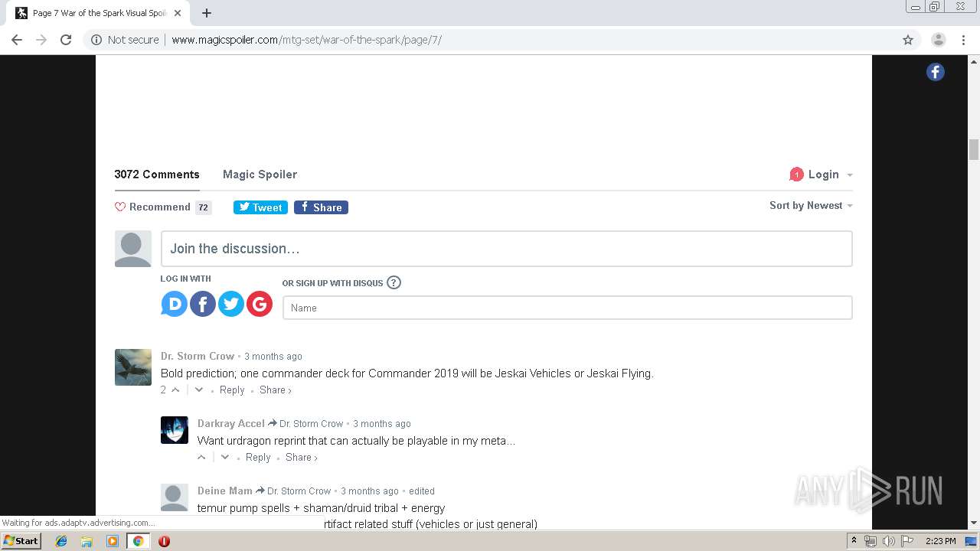Select the Page 7 War of the Spark browser tab

tap(98, 13)
